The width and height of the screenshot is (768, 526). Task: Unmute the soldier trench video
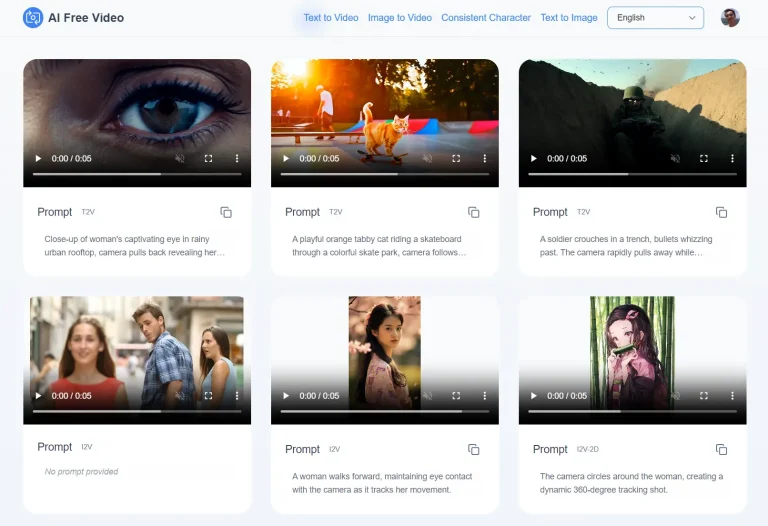[675, 158]
